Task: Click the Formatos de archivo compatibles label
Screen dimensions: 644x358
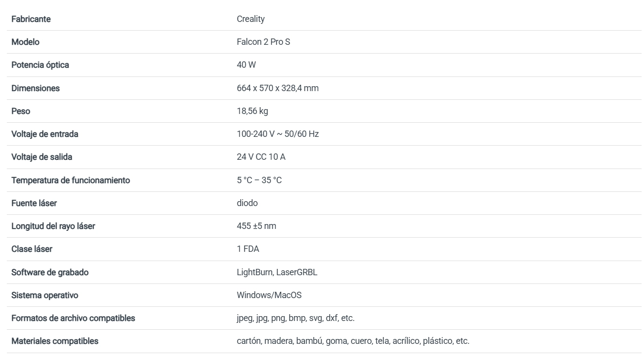Action: coord(73,318)
